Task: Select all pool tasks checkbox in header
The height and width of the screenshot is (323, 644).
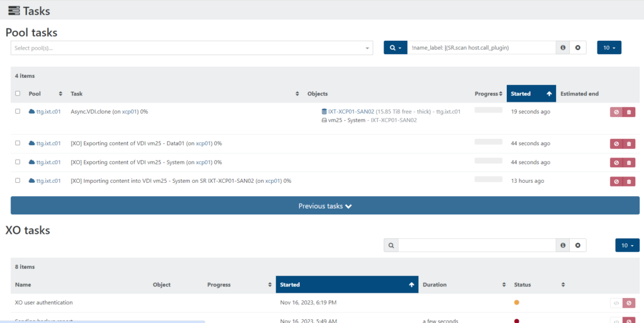Action: pyautogui.click(x=18, y=94)
